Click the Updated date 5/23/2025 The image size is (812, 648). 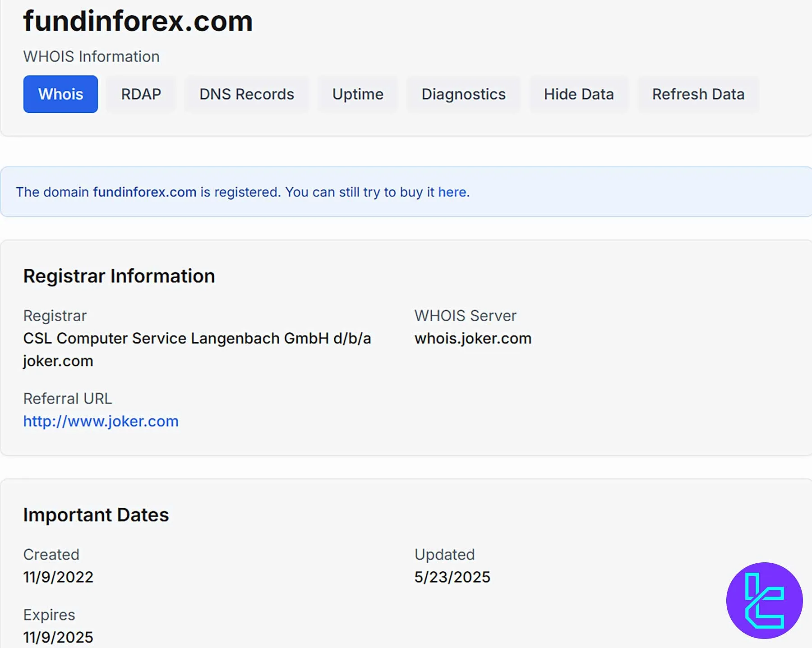452,577
